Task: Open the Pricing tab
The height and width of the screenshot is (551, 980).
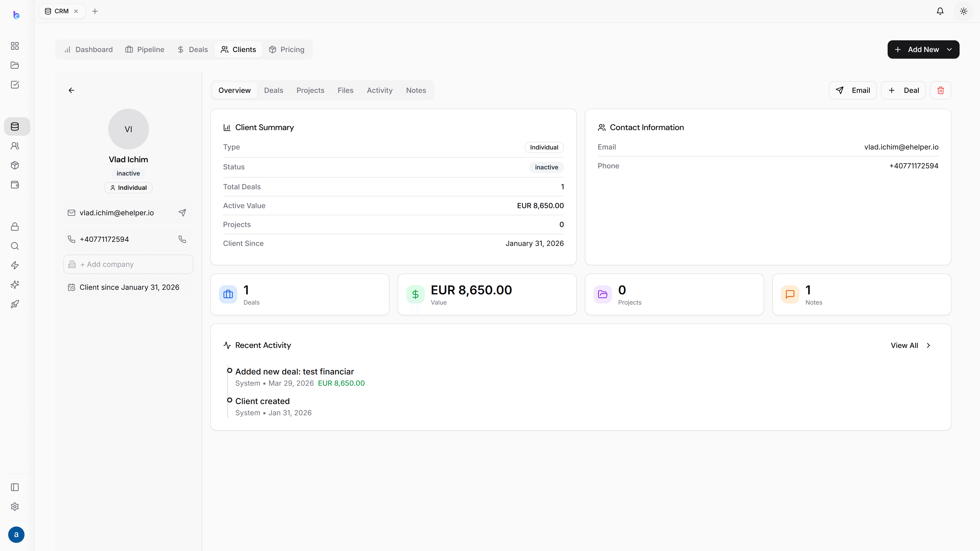Action: (286, 49)
